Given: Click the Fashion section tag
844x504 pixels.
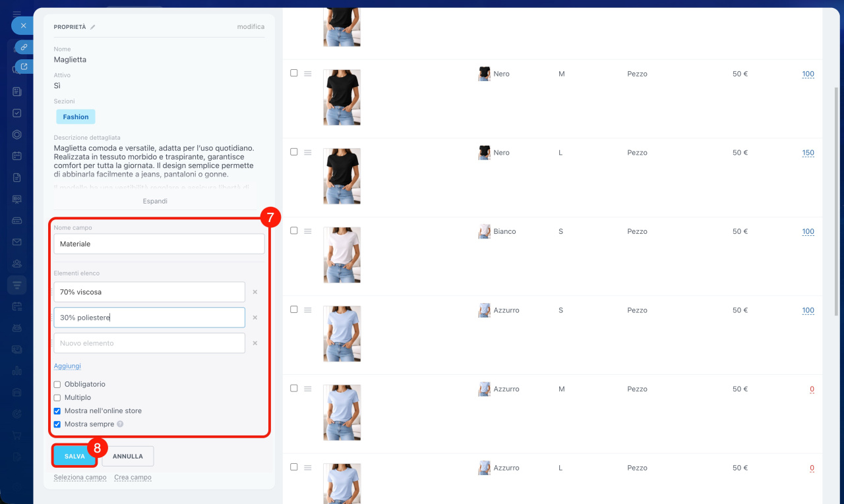Looking at the screenshot, I should [76, 117].
